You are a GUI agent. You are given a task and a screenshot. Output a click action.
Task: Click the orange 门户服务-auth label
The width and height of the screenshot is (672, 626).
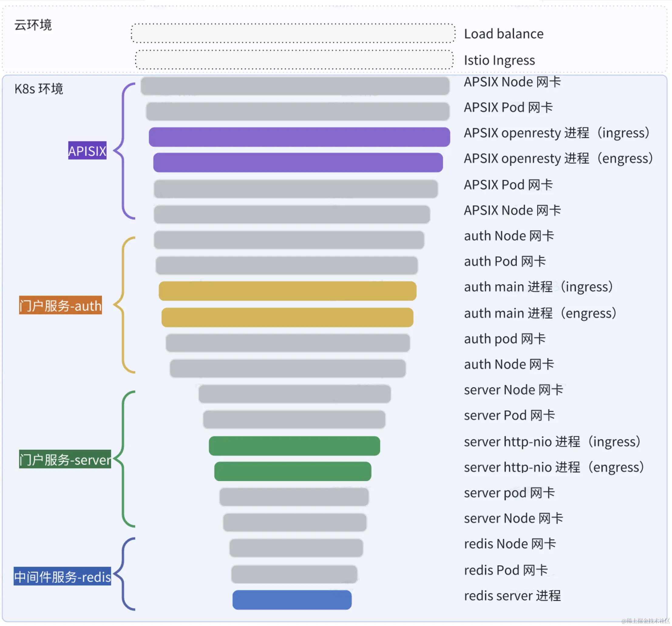60,305
